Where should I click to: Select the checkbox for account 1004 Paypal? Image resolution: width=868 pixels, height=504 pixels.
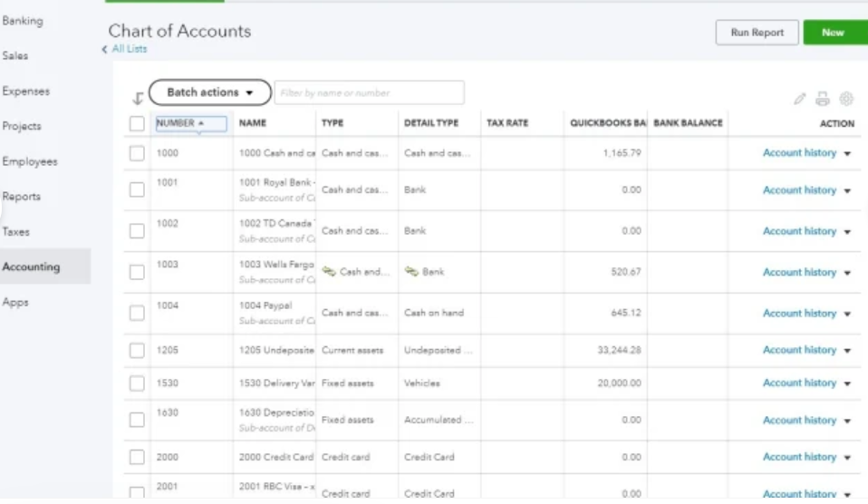pos(137,314)
